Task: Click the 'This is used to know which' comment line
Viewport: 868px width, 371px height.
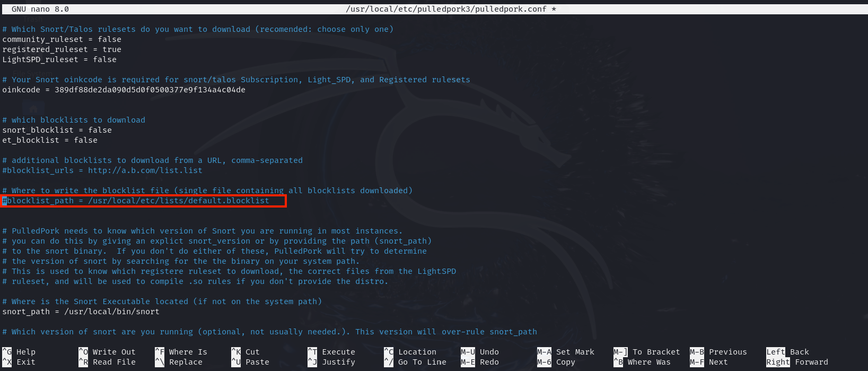Action: click(229, 271)
